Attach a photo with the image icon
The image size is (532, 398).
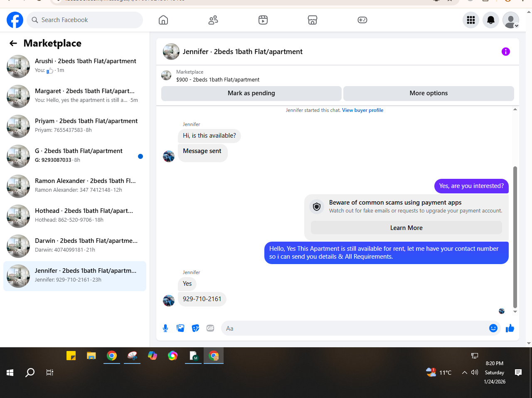[180, 328]
